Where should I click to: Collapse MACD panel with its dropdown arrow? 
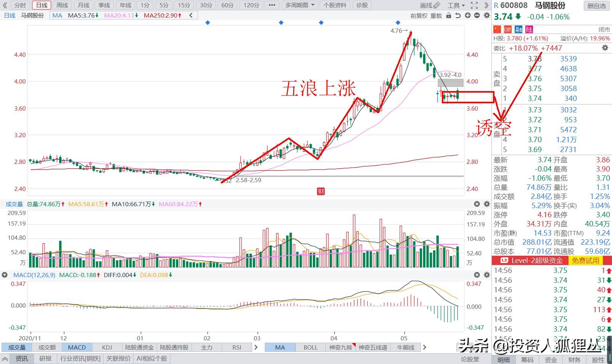5,275
